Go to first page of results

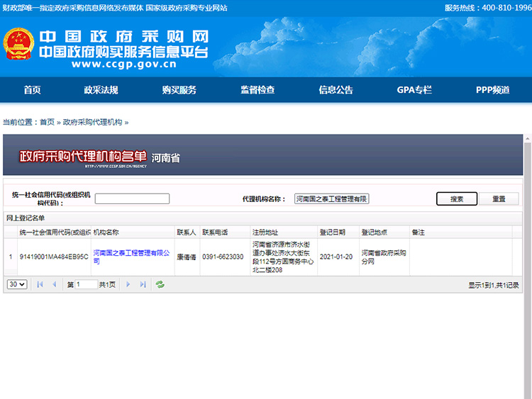tap(40, 284)
